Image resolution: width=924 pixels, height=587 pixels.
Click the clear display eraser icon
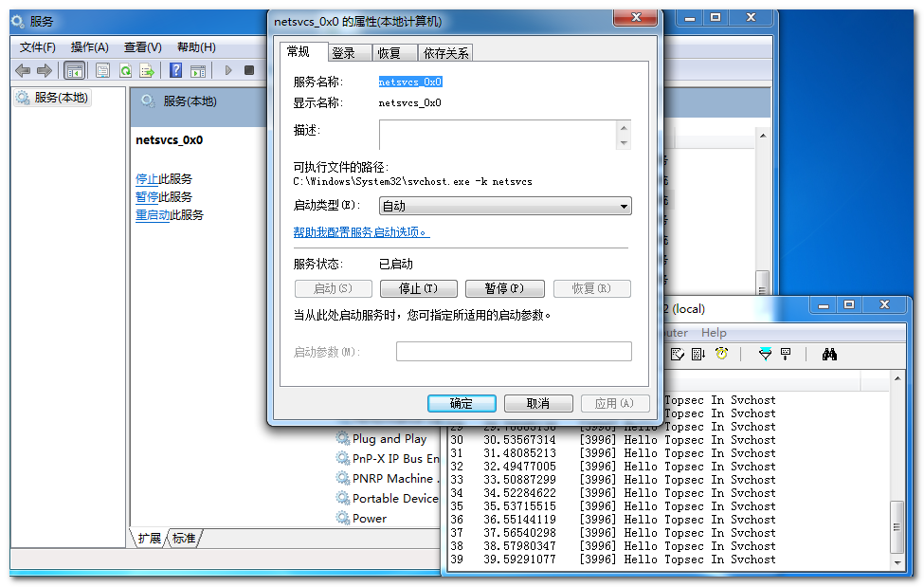click(678, 354)
